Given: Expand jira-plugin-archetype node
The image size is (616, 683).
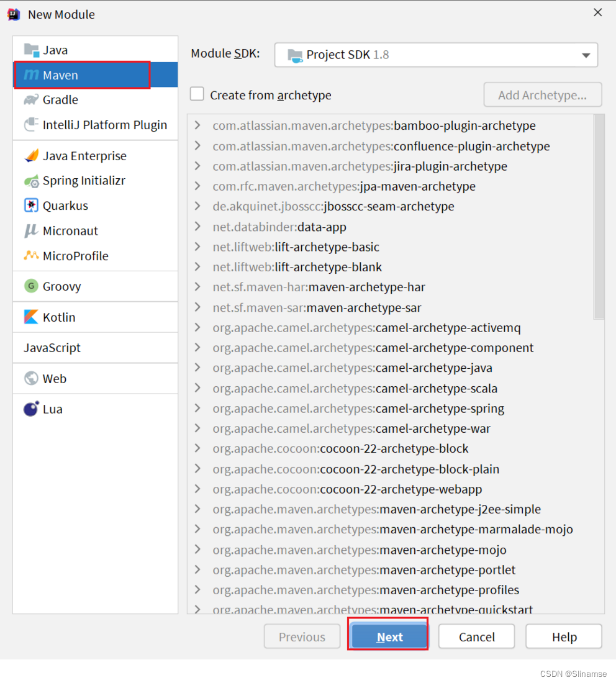Looking at the screenshot, I should click(x=198, y=166).
